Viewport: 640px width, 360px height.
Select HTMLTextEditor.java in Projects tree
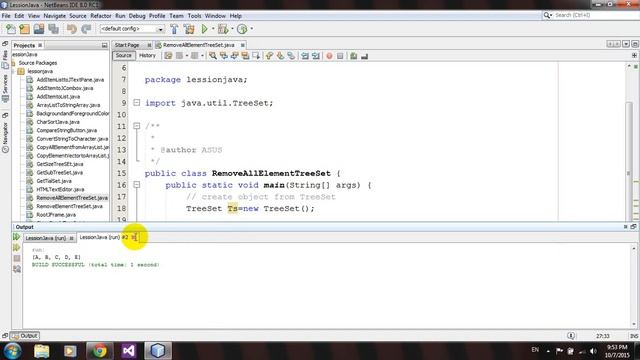pyautogui.click(x=60, y=189)
